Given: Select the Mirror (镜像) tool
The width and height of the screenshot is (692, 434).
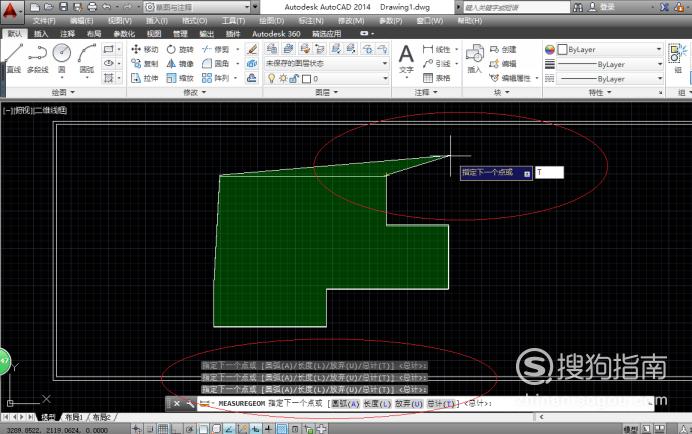Looking at the screenshot, I should tap(180, 64).
